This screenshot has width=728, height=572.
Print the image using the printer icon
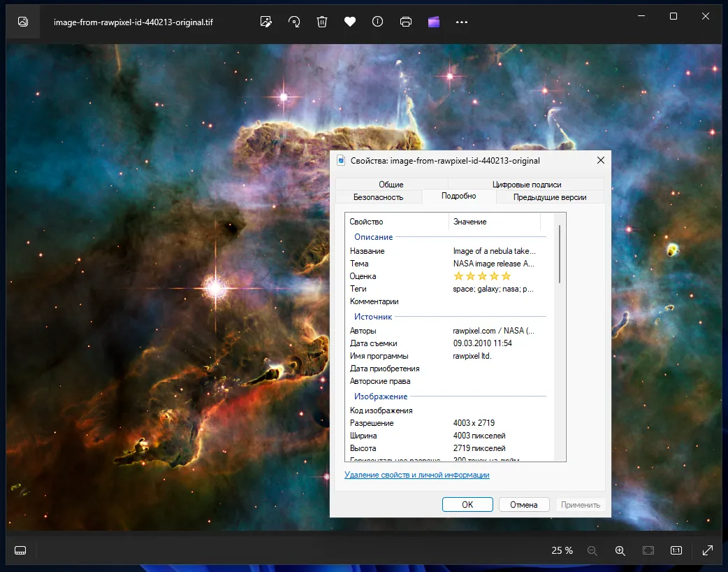[406, 22]
